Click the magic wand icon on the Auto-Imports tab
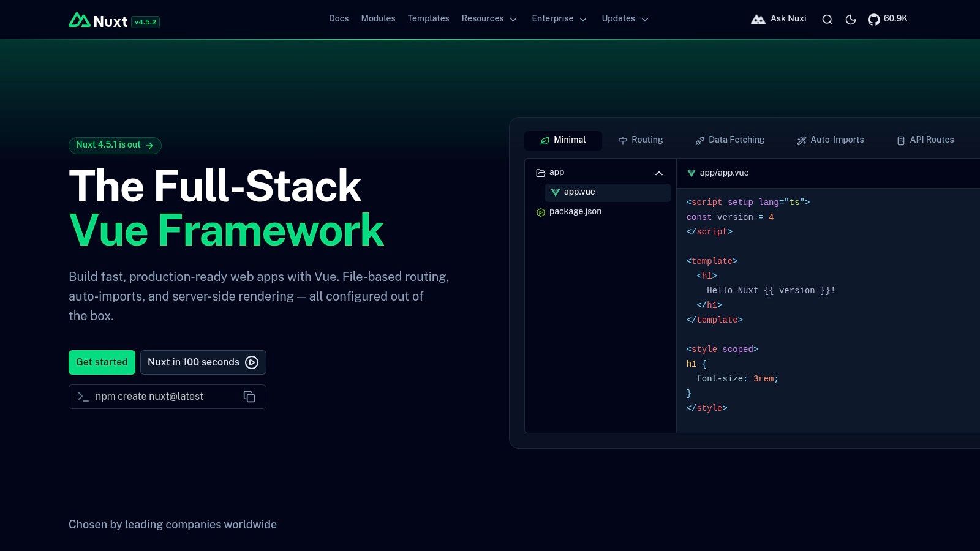The width and height of the screenshot is (980, 551). 802,141
